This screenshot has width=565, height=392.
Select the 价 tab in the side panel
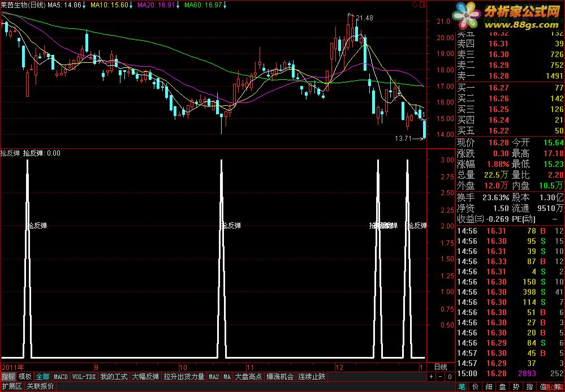point(475,386)
